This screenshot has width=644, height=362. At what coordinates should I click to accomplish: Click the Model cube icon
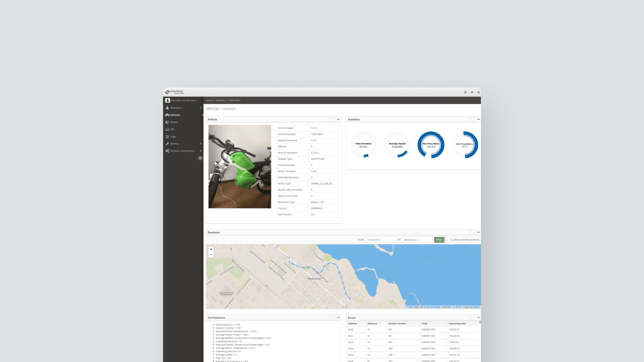pyautogui.click(x=167, y=122)
